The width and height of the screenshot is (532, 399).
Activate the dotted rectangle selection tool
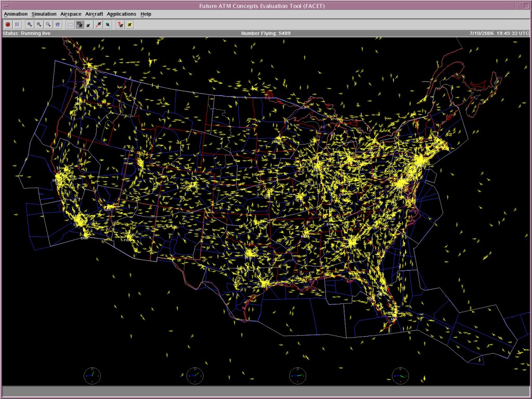70,24
